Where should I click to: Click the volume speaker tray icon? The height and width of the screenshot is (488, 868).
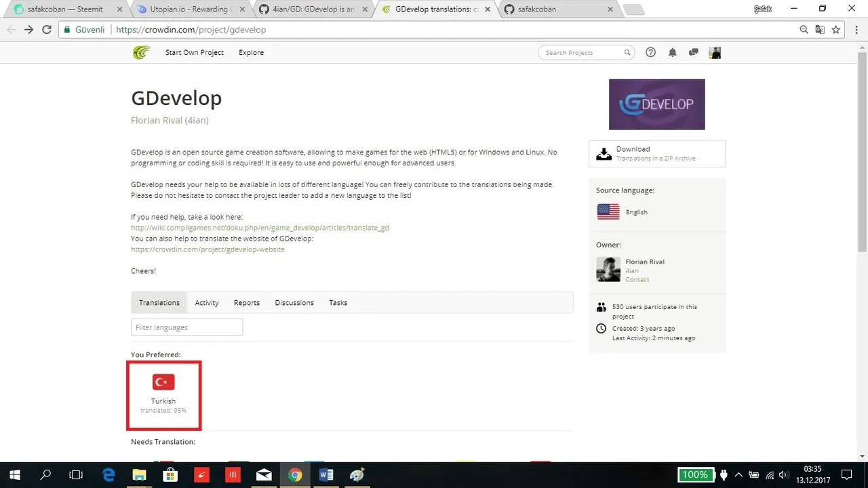click(785, 474)
